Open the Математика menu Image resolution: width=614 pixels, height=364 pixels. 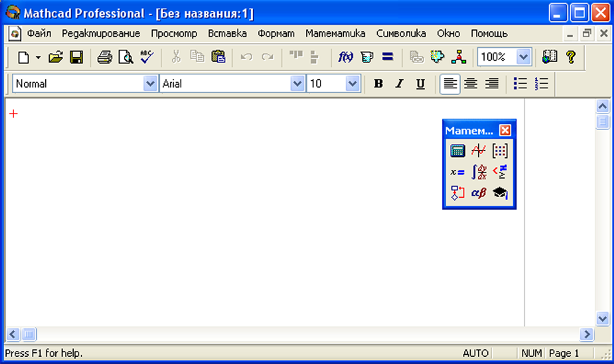(x=335, y=34)
